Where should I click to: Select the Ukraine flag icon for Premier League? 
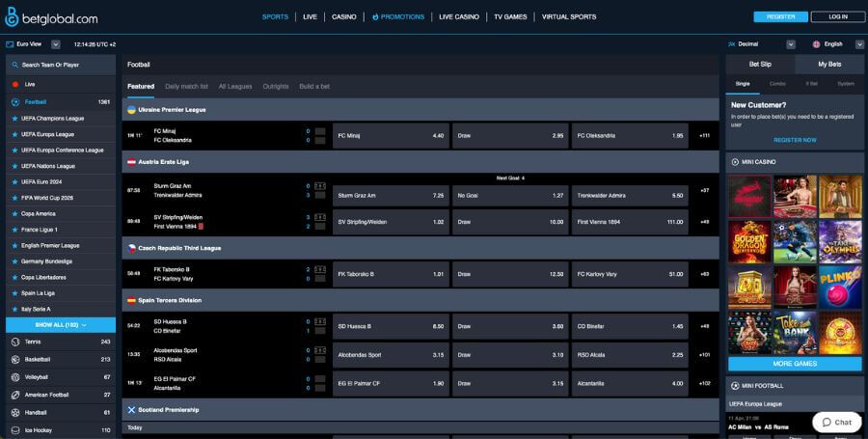pos(131,110)
